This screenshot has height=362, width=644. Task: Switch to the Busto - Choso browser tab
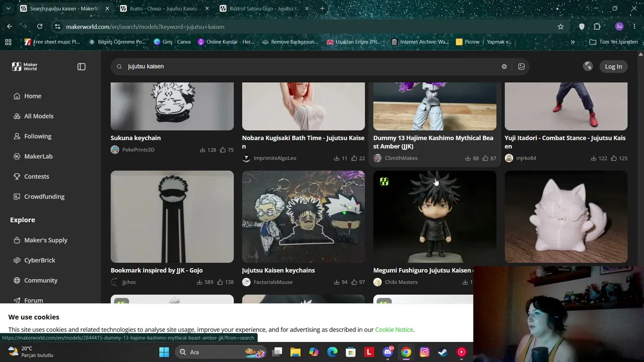[x=164, y=9]
